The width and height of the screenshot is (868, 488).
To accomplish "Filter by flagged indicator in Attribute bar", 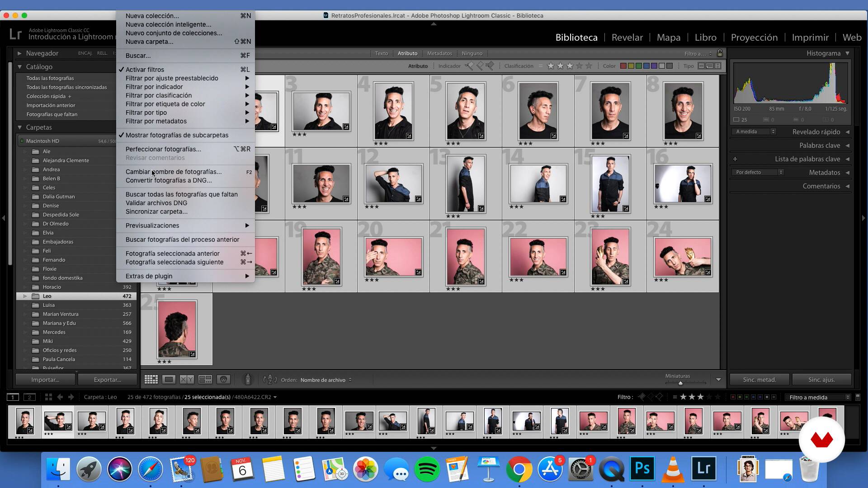I will click(x=469, y=66).
